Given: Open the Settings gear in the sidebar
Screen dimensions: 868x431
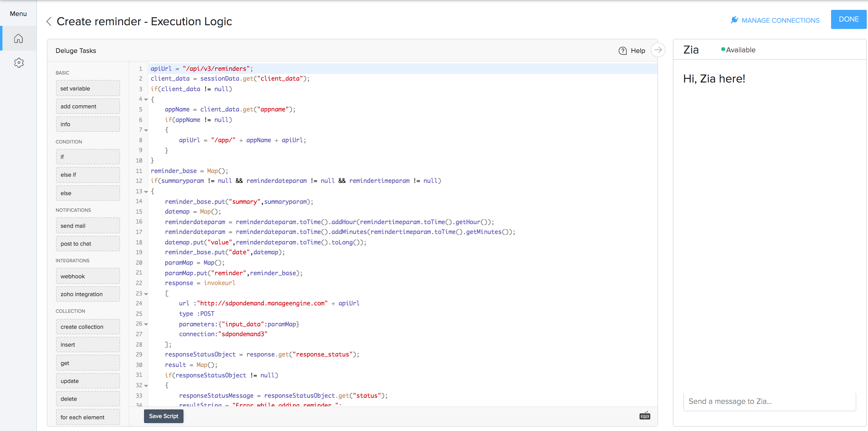Looking at the screenshot, I should point(19,63).
